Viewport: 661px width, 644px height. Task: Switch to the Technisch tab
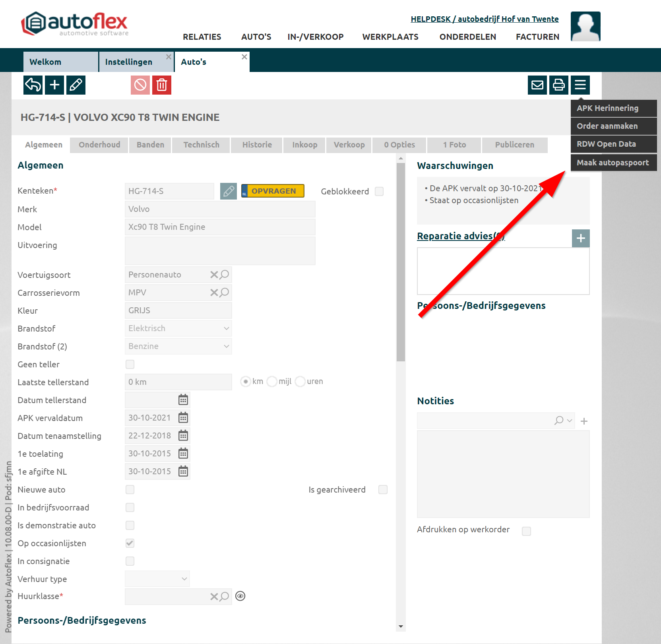[x=201, y=145]
